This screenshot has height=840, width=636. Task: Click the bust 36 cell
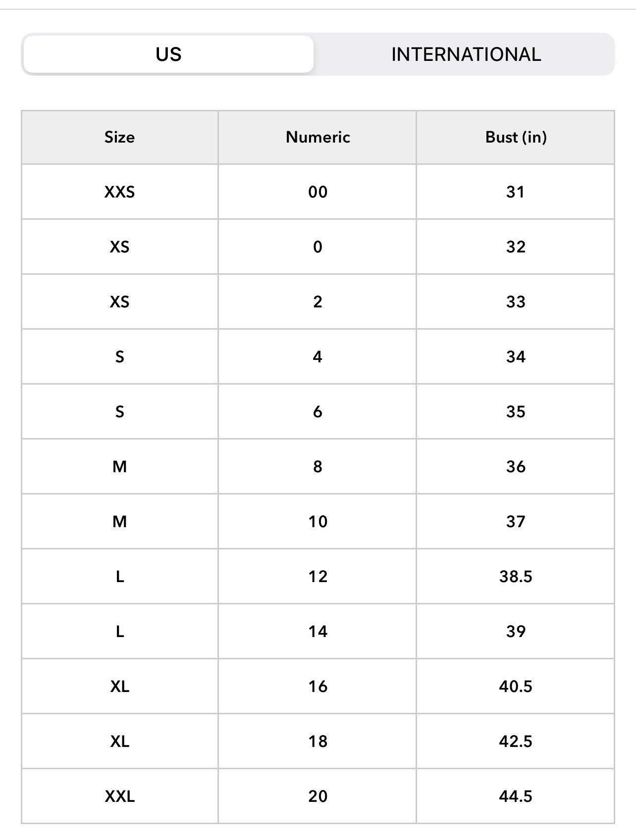click(516, 467)
